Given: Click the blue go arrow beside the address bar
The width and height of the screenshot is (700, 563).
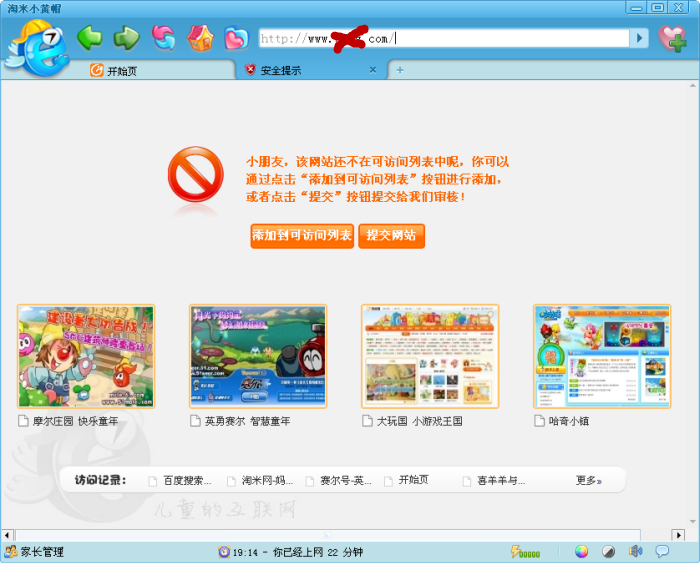Looking at the screenshot, I should [x=639, y=38].
